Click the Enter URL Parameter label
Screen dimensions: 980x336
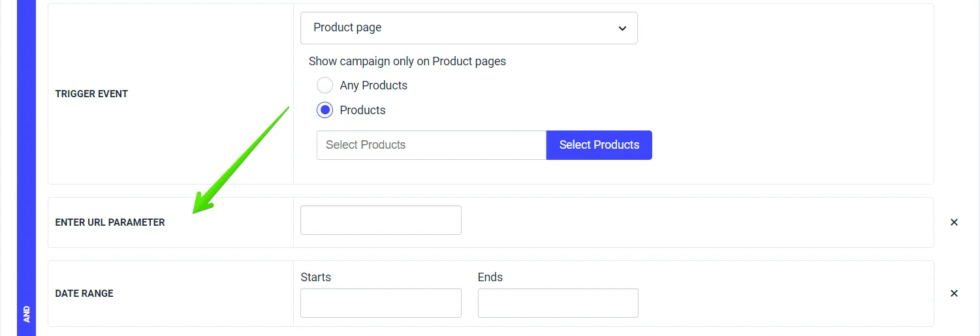coord(110,222)
